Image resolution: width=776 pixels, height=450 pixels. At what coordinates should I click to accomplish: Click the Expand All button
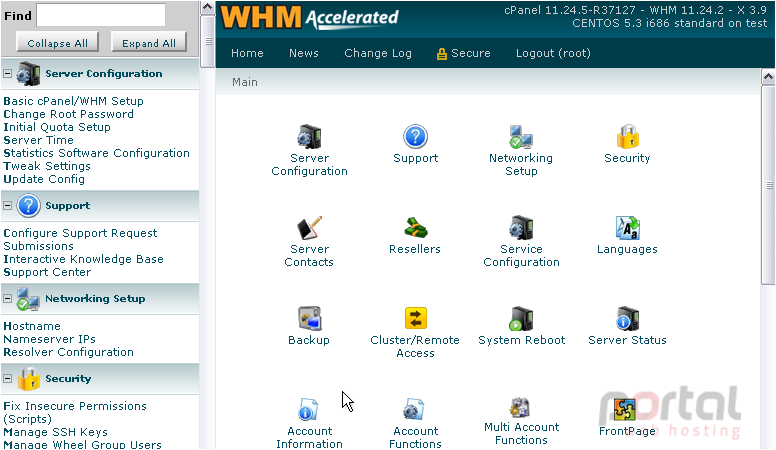point(149,43)
